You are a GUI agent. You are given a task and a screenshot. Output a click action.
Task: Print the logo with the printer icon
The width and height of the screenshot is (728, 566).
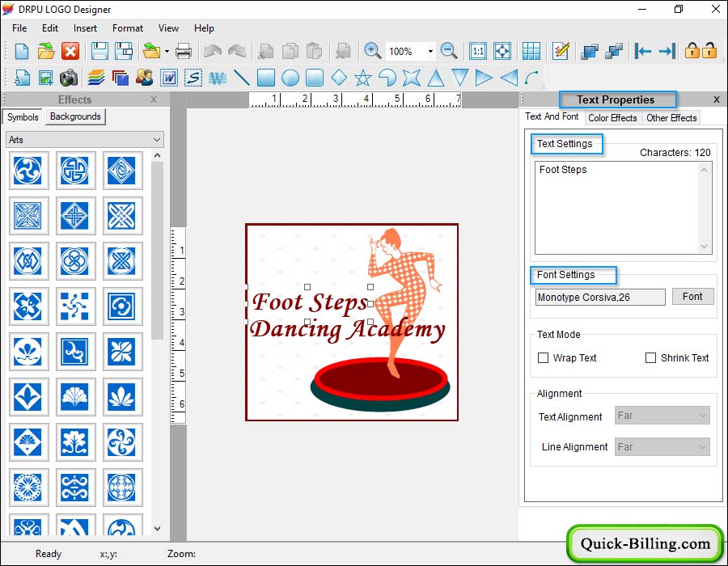coord(184,51)
